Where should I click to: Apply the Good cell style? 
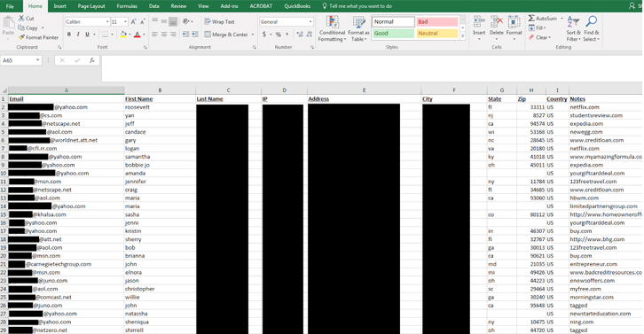pyautogui.click(x=393, y=34)
